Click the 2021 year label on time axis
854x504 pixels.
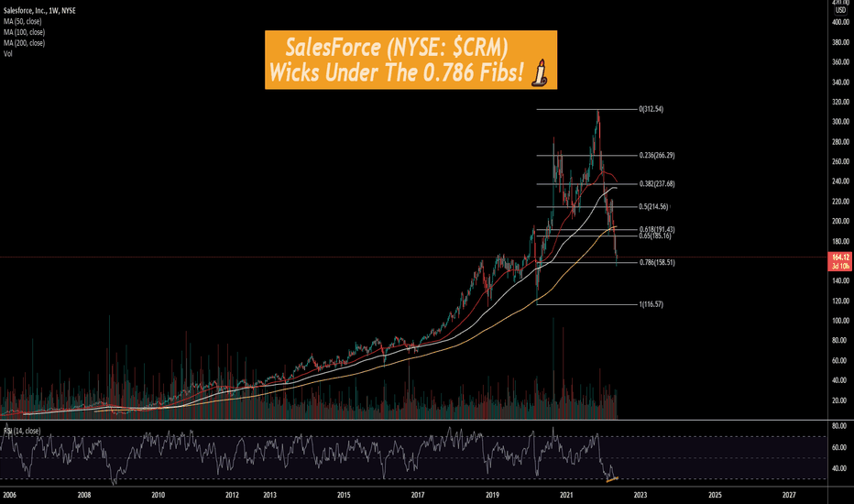(566, 495)
